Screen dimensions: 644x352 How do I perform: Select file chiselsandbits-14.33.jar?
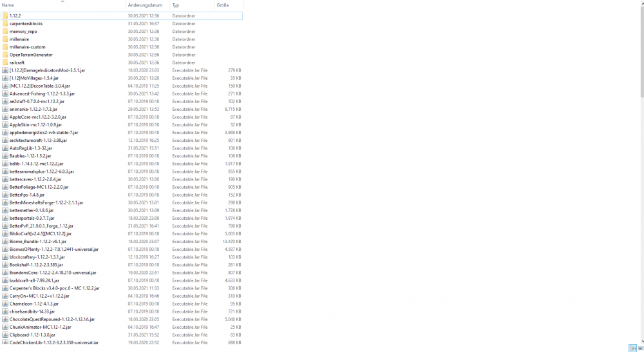32,311
